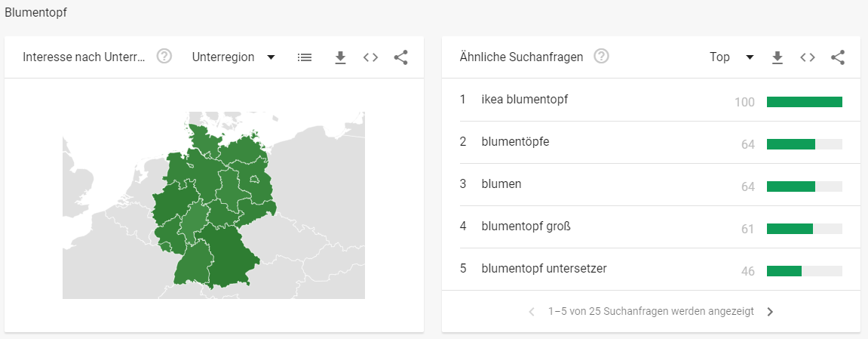Share the Ähnliche Suchanfragen card
Viewport: 868px width, 339px height.
838,57
